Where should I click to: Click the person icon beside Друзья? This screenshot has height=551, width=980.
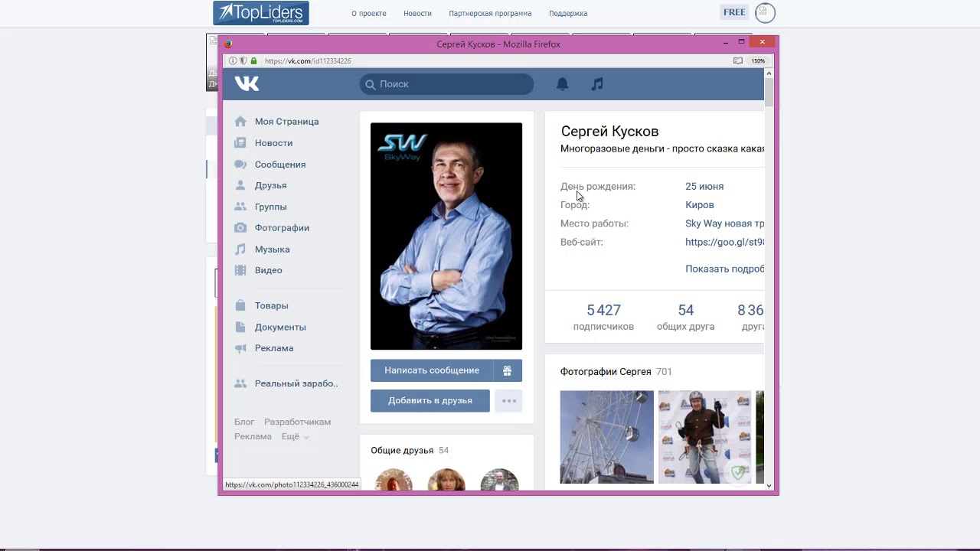pos(240,185)
